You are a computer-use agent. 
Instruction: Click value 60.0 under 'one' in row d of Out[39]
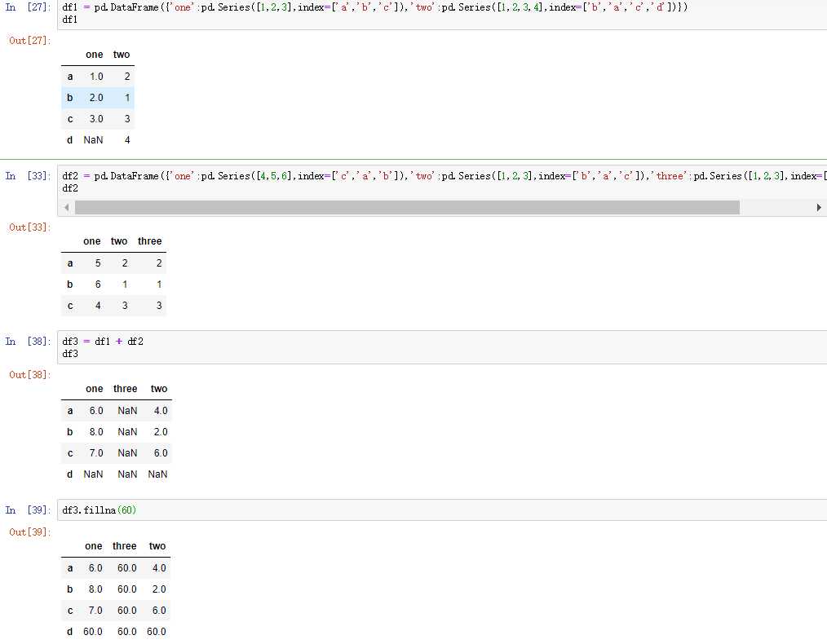pos(93,632)
